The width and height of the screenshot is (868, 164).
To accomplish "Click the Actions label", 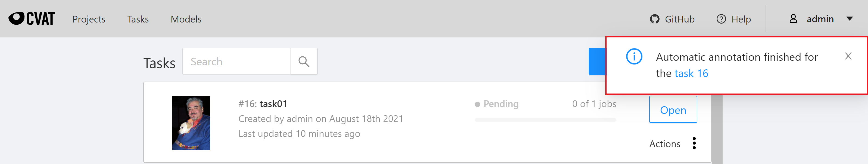I will pyautogui.click(x=664, y=144).
